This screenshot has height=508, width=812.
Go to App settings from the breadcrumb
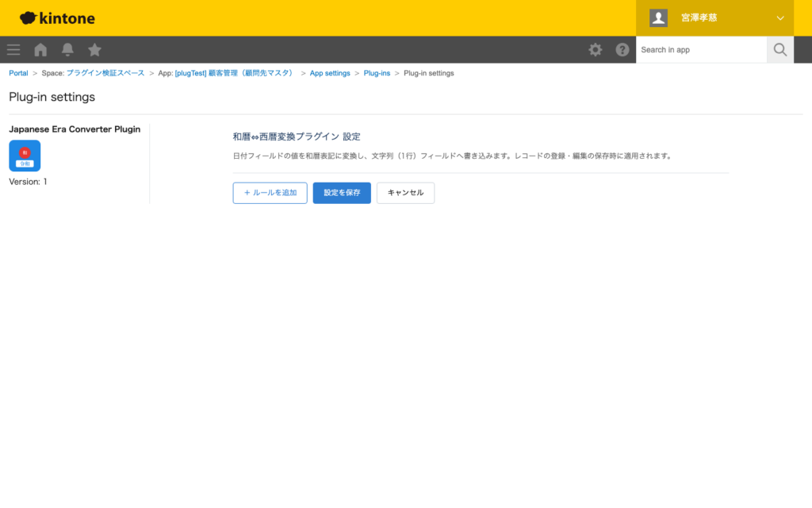point(330,72)
